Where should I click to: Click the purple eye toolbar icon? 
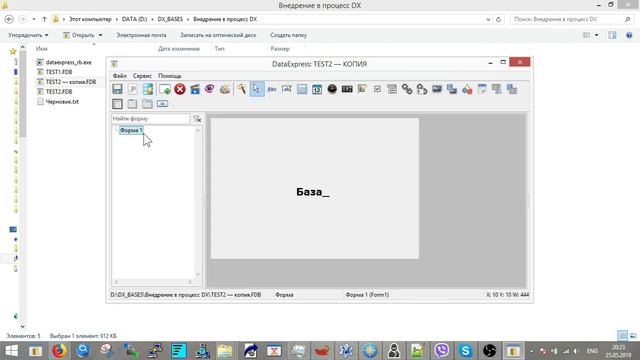click(x=209, y=89)
